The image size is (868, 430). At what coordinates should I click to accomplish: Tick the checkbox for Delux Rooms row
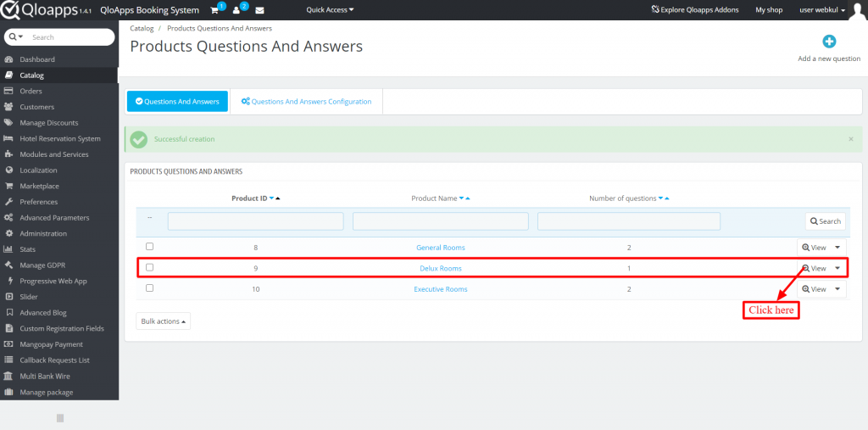pyautogui.click(x=149, y=268)
